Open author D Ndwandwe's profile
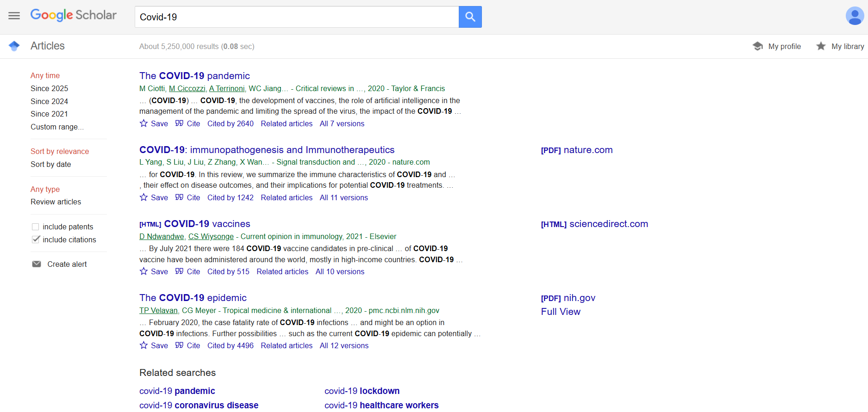 (162, 236)
